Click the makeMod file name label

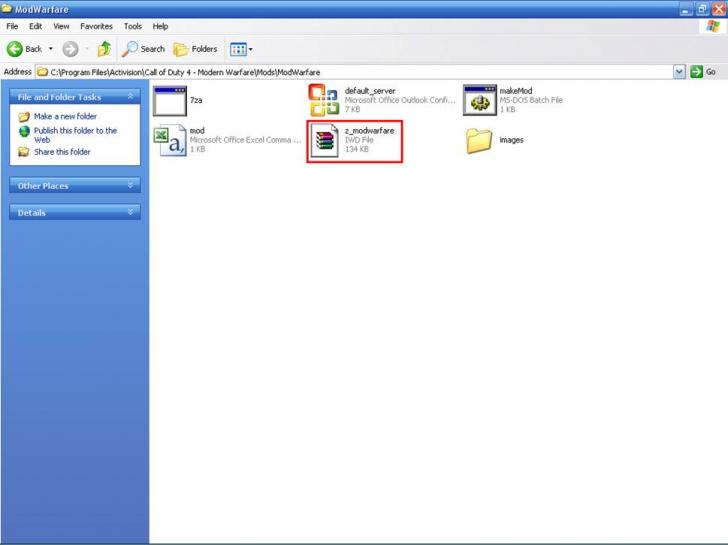[516, 91]
